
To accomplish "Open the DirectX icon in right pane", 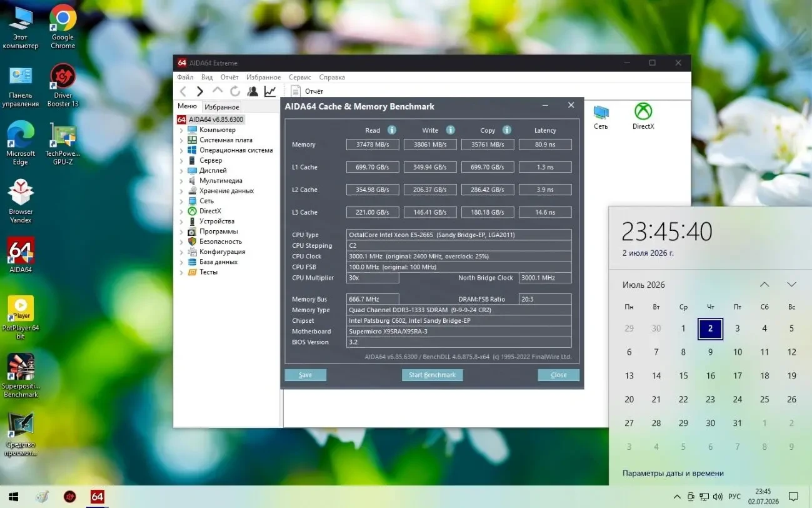I will pyautogui.click(x=643, y=116).
